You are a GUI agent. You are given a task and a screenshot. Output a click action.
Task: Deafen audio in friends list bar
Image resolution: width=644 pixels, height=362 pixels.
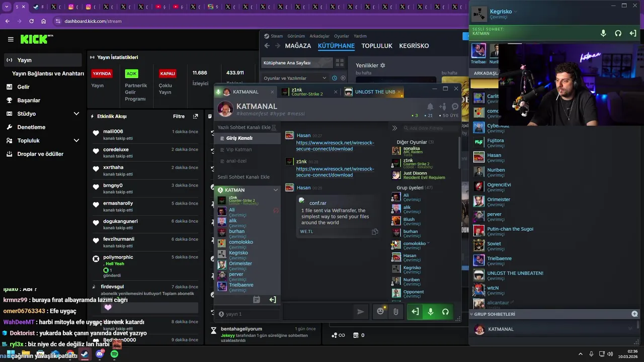pyautogui.click(x=618, y=33)
